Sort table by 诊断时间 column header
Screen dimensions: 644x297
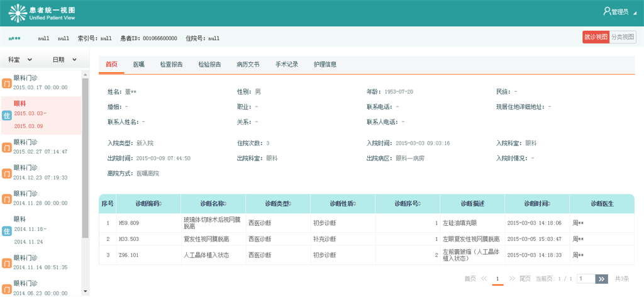click(536, 204)
